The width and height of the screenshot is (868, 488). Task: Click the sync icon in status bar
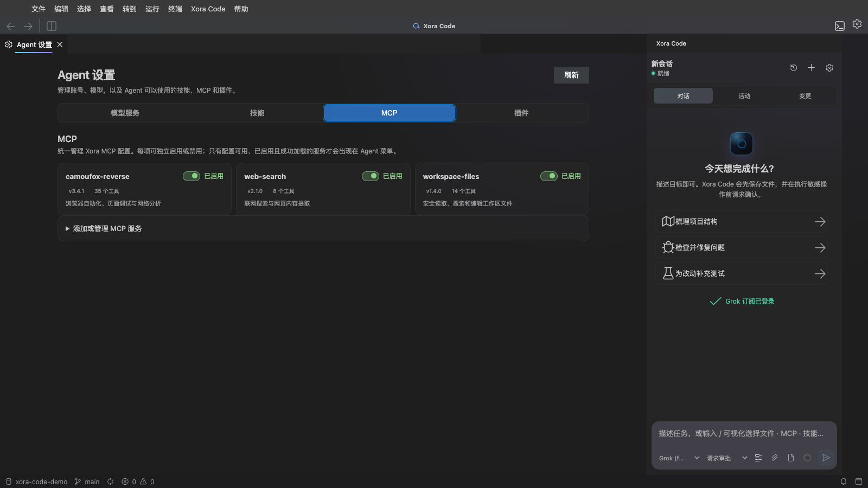click(x=111, y=481)
